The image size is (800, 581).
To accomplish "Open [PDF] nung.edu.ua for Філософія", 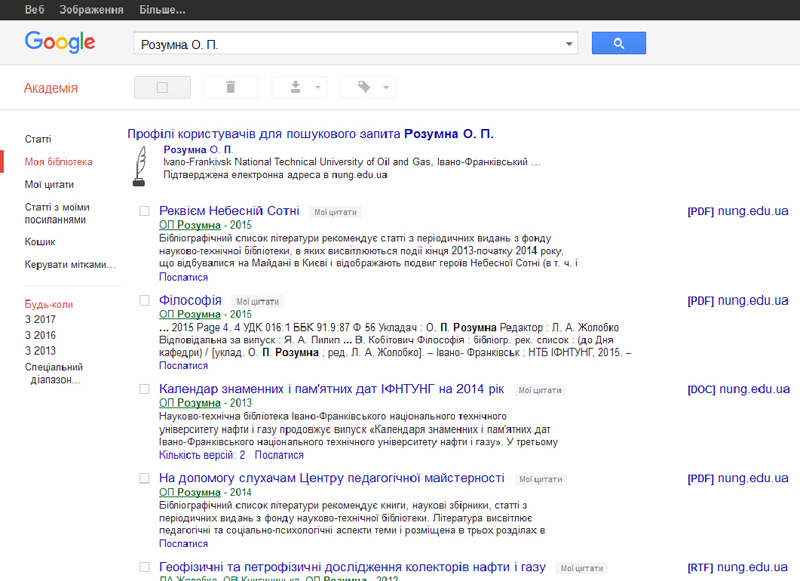I will point(738,300).
